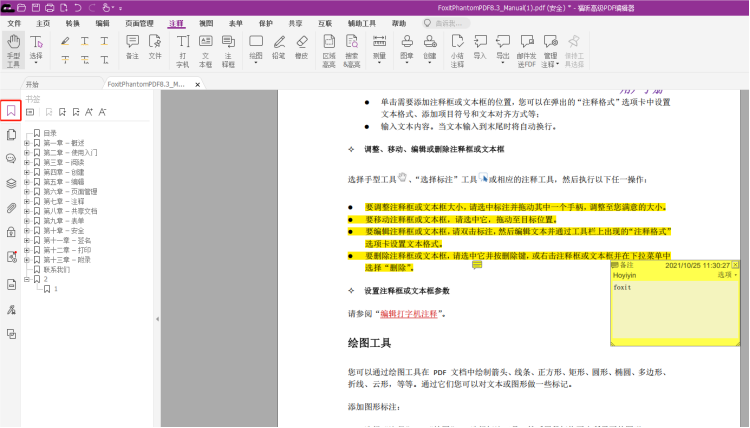
Task: Switch to the 帮助 ribbon tab
Action: click(x=399, y=23)
